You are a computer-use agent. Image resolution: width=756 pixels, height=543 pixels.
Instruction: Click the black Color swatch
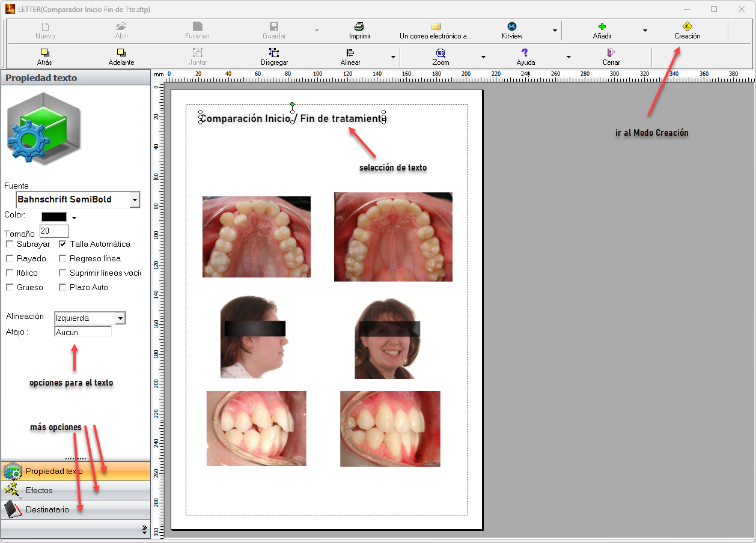[53, 217]
